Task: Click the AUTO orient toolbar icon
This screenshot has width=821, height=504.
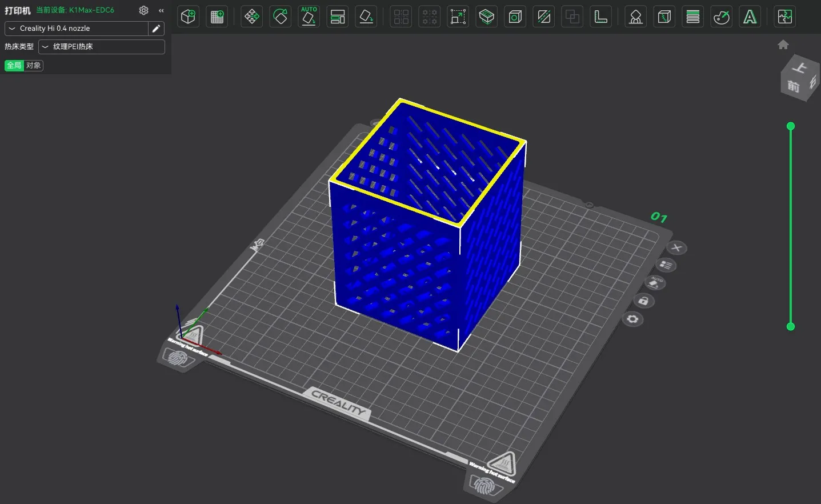Action: (309, 17)
